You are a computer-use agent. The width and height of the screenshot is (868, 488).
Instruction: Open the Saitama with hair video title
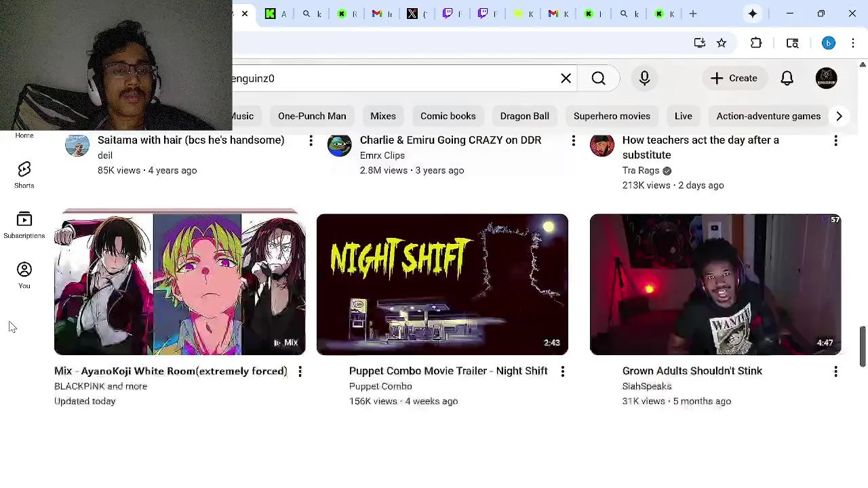click(x=191, y=140)
